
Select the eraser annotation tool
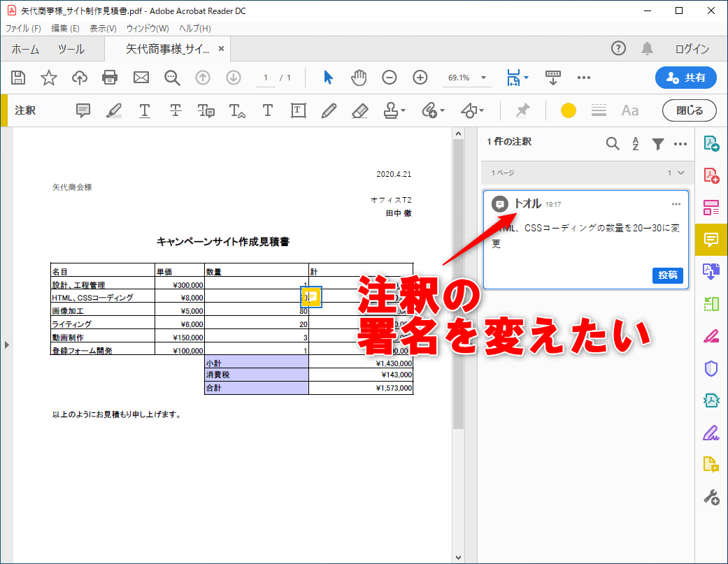[x=359, y=110]
